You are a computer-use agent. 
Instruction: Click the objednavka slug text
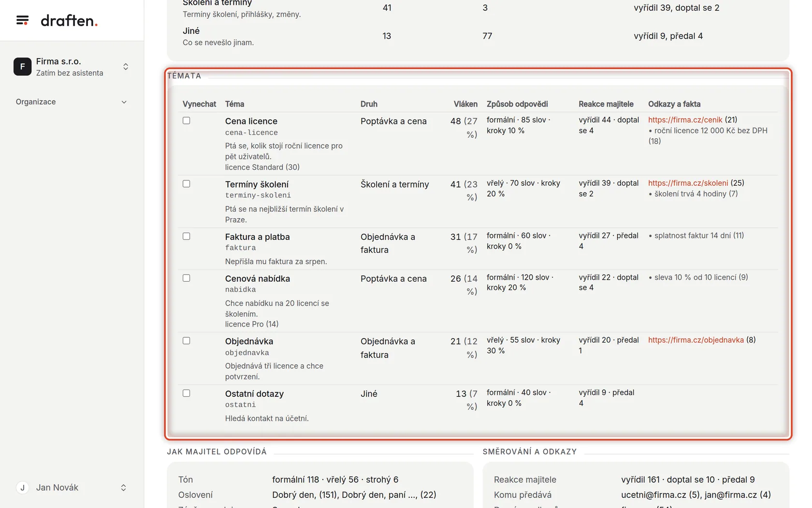[247, 353]
